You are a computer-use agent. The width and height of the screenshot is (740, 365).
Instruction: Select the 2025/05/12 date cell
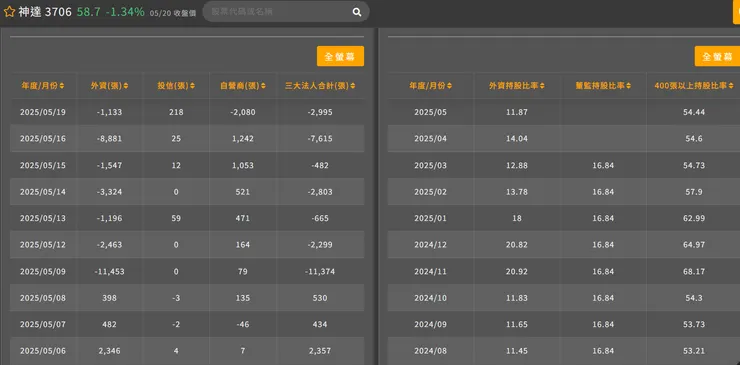click(x=43, y=245)
